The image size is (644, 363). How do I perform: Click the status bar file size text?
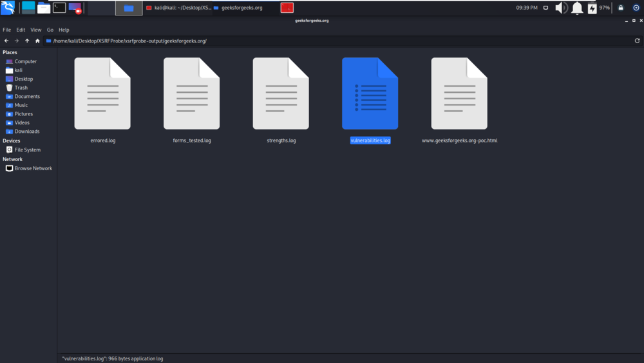tap(113, 358)
